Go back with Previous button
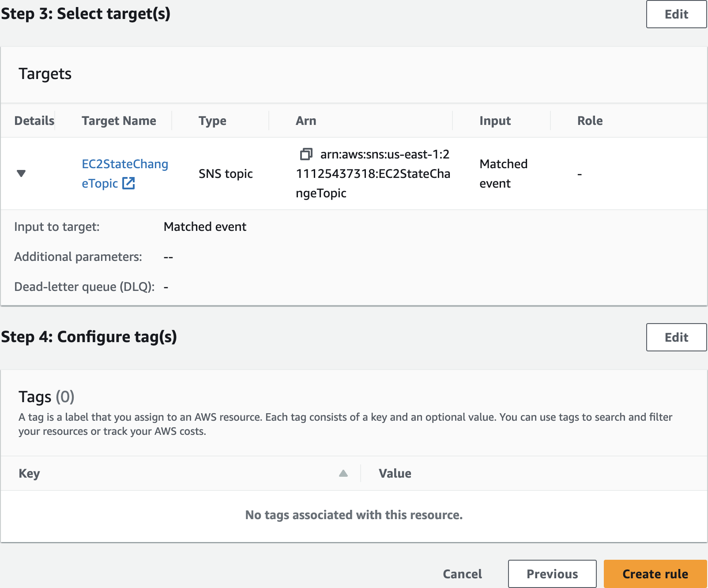 (552, 574)
